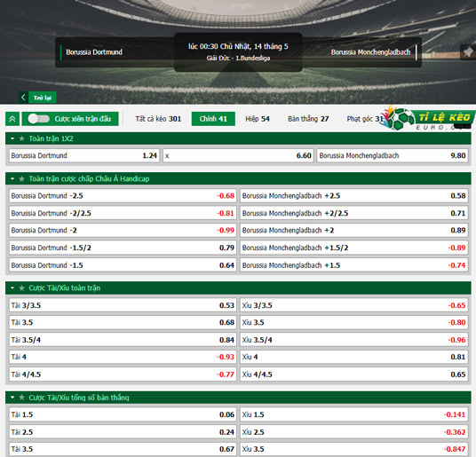The width and height of the screenshot is (476, 457).
Task: Collapse the Châu Á Handicap section
Action: (12, 178)
